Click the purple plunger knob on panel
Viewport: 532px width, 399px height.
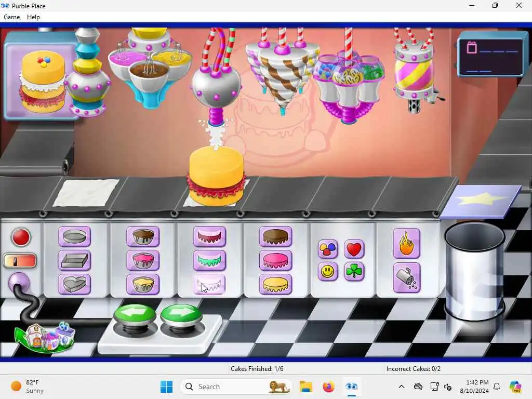point(18,282)
